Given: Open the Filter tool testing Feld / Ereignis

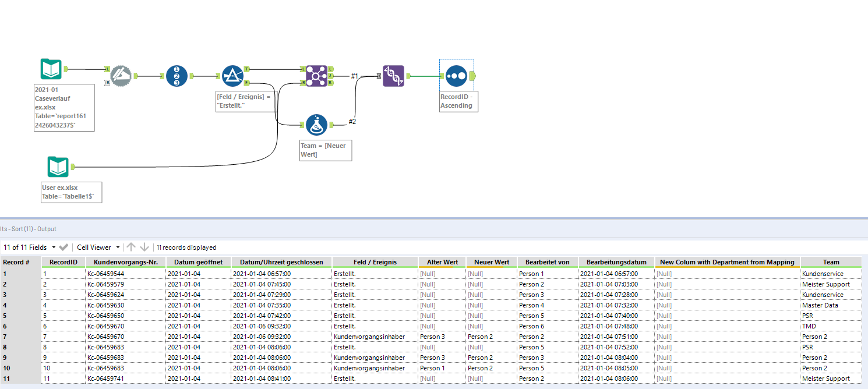Looking at the screenshot, I should pos(232,76).
